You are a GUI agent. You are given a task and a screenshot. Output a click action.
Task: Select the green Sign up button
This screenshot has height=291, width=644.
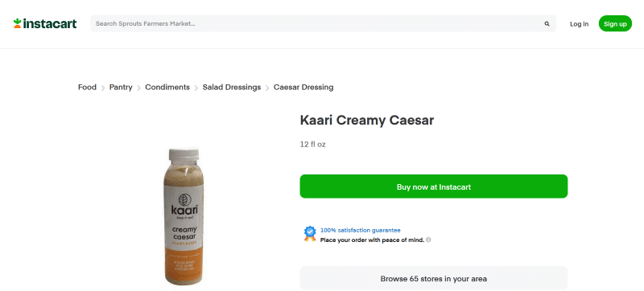click(x=615, y=24)
